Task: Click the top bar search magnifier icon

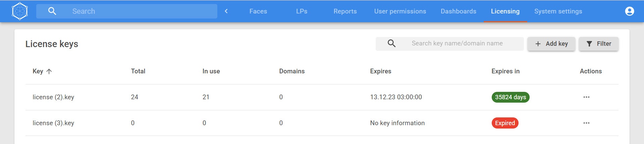Action: click(52, 11)
